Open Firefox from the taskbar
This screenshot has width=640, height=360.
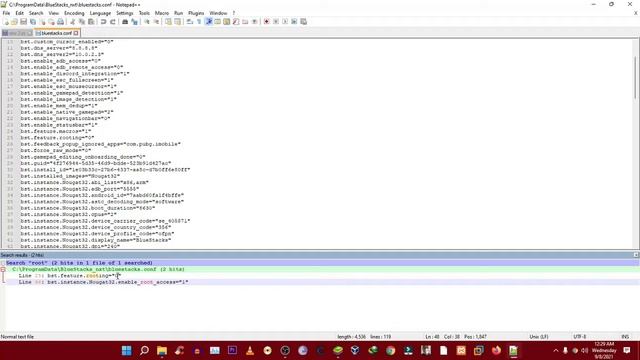(x=496, y=351)
